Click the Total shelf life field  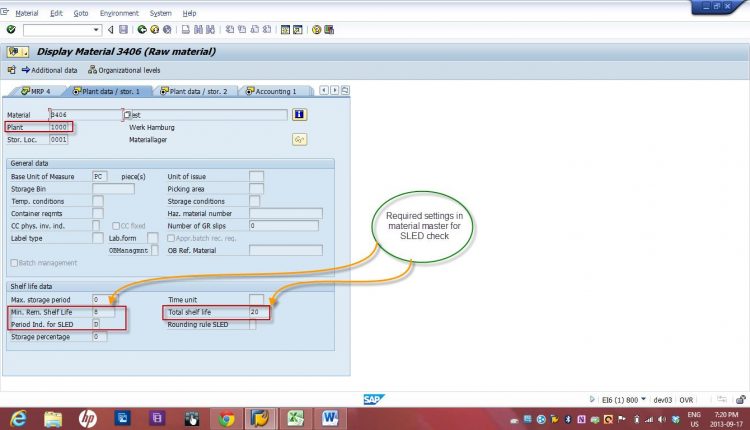tap(258, 312)
